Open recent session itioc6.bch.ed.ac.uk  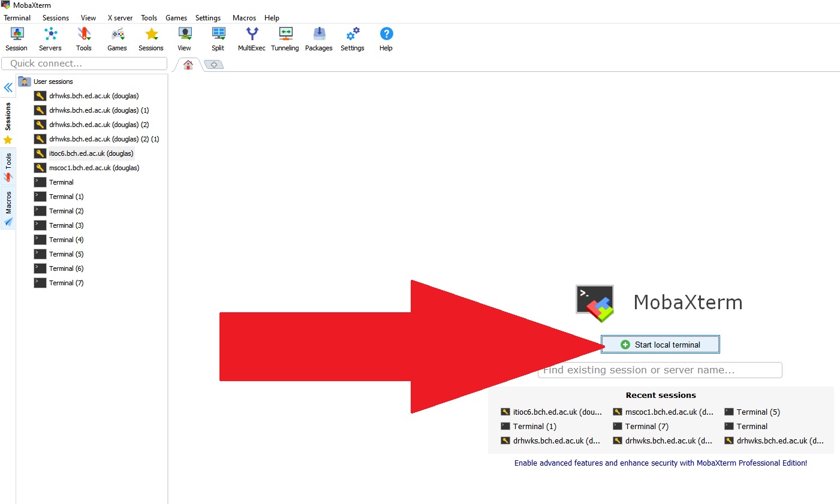coord(551,412)
